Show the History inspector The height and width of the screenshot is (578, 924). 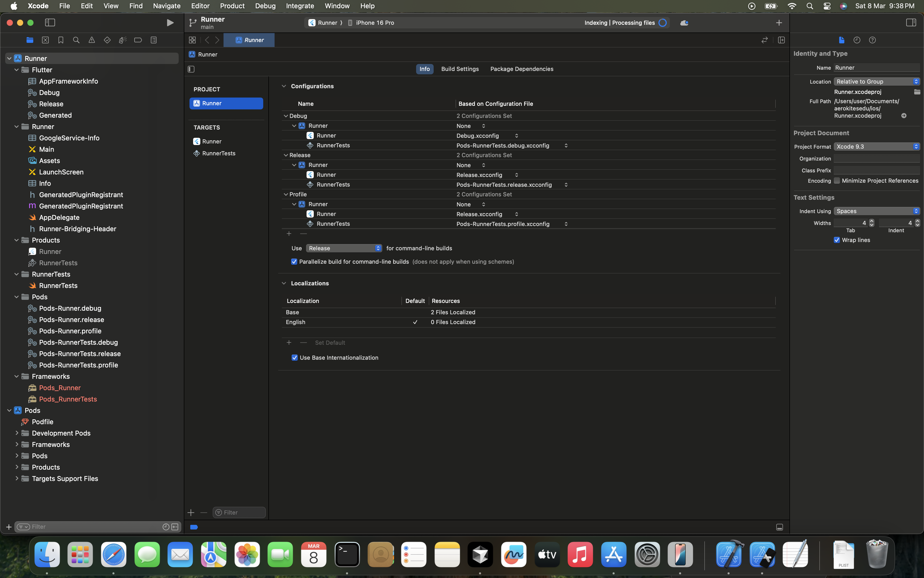(857, 40)
